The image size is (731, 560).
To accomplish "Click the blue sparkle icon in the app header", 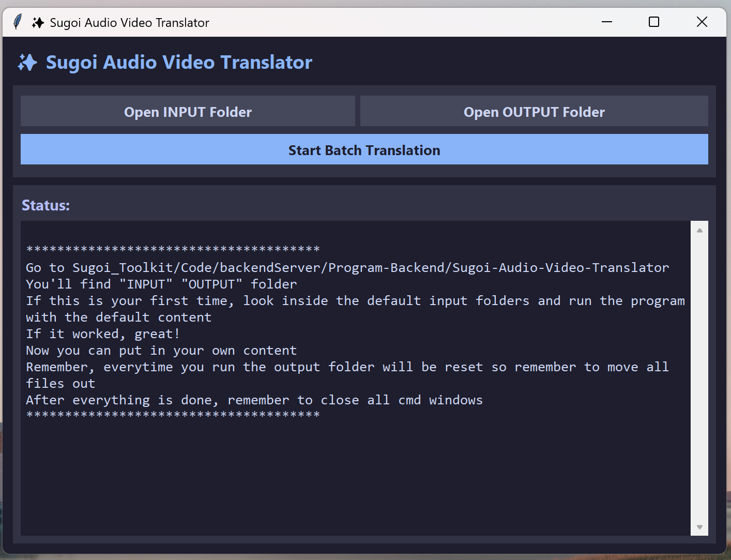I will pyautogui.click(x=27, y=63).
